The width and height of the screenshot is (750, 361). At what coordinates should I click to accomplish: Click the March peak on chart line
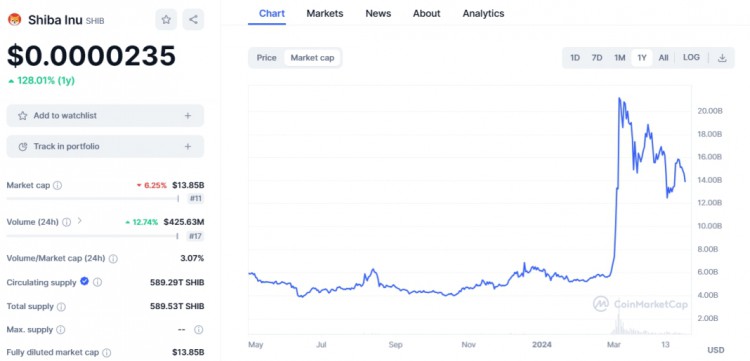[x=619, y=98]
